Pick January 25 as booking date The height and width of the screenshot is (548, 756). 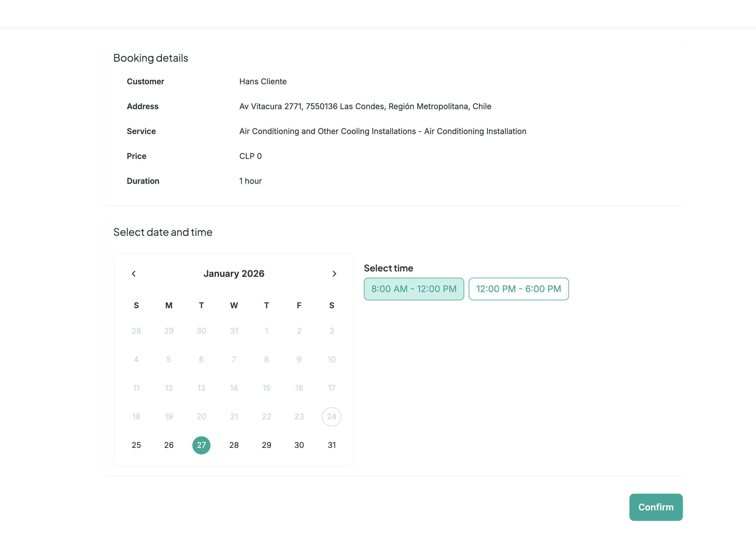click(x=136, y=445)
